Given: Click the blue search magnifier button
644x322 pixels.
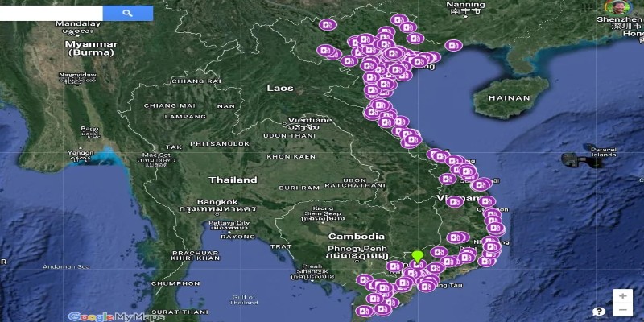Looking at the screenshot, I should click(x=127, y=13).
